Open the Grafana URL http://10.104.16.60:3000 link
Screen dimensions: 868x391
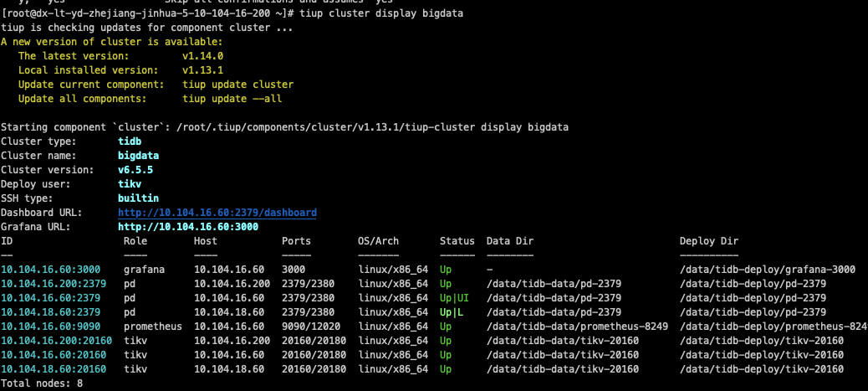tap(187, 227)
